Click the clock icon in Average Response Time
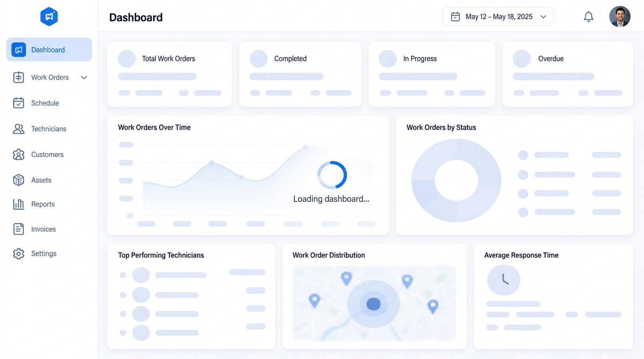 (504, 280)
